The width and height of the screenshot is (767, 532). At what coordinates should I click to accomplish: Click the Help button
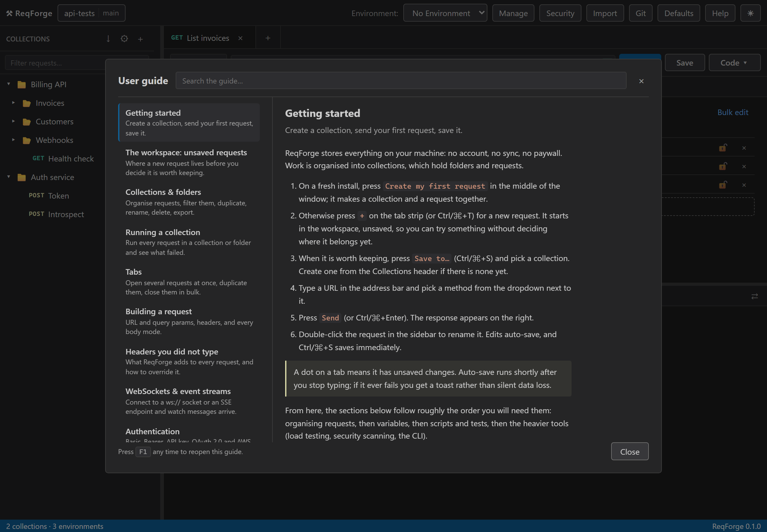720,13
